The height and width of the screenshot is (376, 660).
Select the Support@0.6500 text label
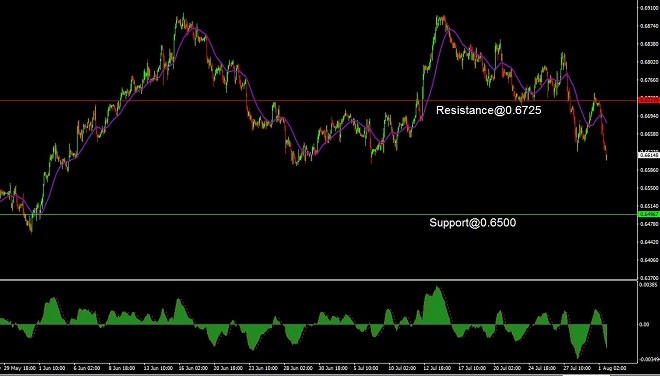[x=473, y=223]
